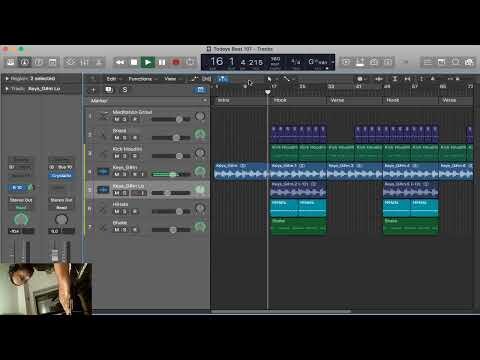Image resolution: width=480 pixels, height=360 pixels.
Task: Click the tempo value in LCD display
Action: [x=275, y=59]
